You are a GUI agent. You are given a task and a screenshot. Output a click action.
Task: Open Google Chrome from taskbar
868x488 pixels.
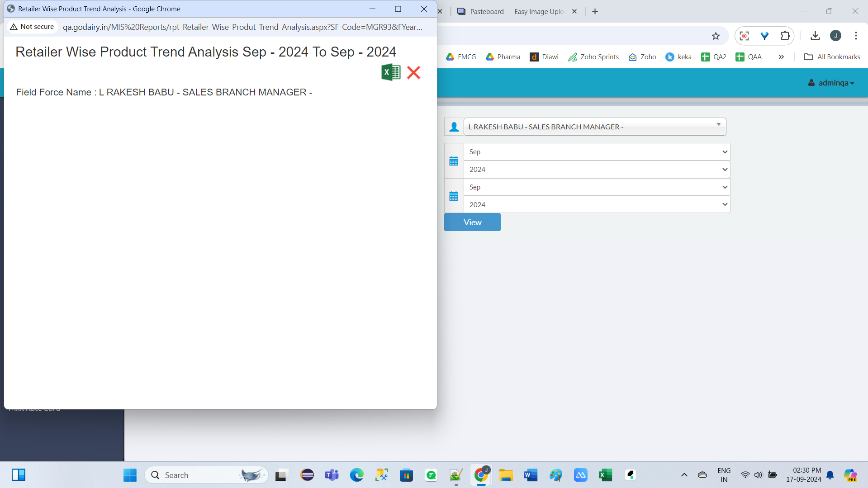coord(481,475)
